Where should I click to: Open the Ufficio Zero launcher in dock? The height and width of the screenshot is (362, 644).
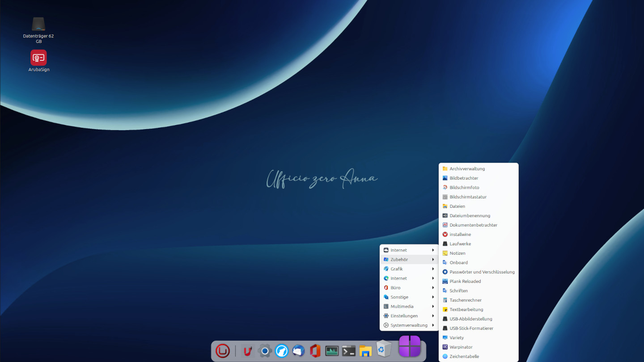(x=222, y=351)
